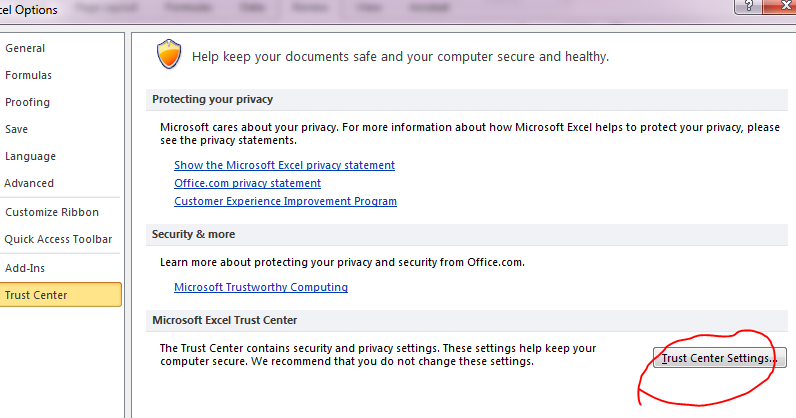The width and height of the screenshot is (796, 418).
Task: Select Quick Access Toolbar in the sidebar
Action: (58, 239)
